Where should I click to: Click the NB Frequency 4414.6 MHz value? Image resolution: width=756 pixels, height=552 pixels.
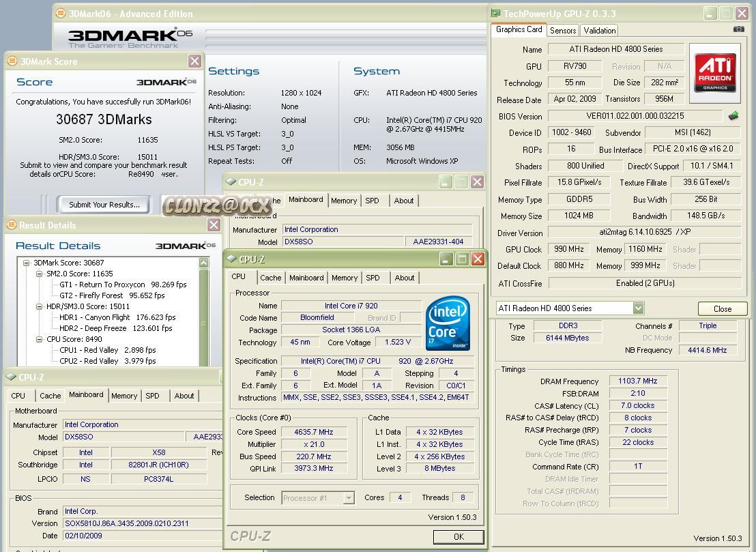click(708, 350)
